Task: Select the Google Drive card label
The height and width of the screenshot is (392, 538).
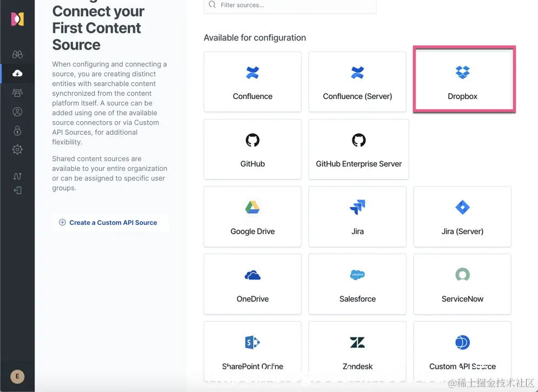Action: point(253,231)
